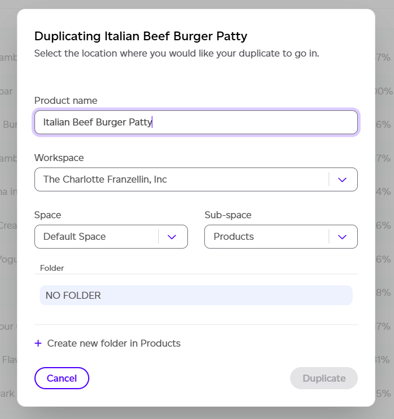Click the Duplicating Italian Beef Burger Patty heading
394x419 pixels.
coord(141,36)
